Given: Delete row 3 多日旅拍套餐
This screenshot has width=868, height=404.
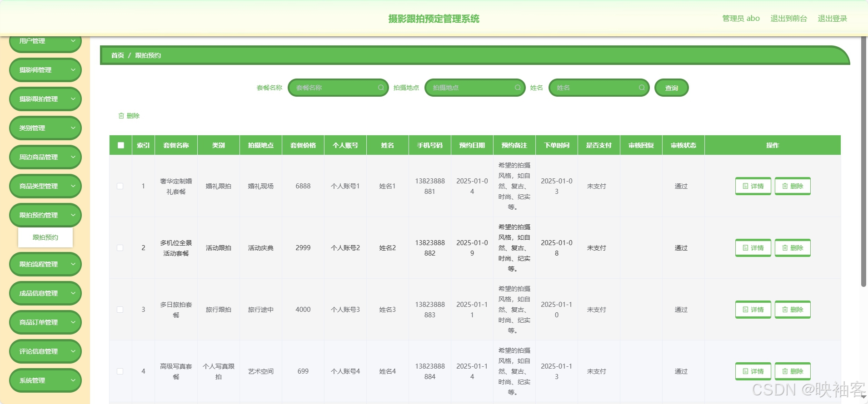Looking at the screenshot, I should pyautogui.click(x=793, y=310).
